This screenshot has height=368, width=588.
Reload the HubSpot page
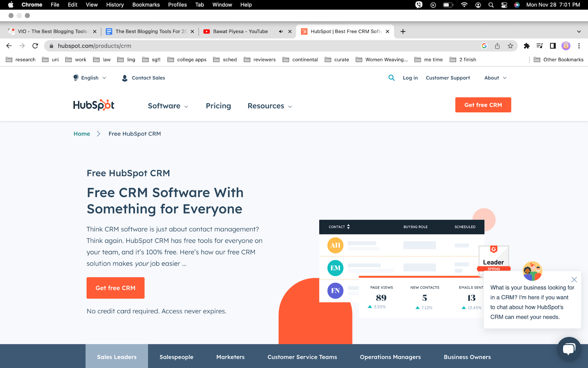[35, 46]
